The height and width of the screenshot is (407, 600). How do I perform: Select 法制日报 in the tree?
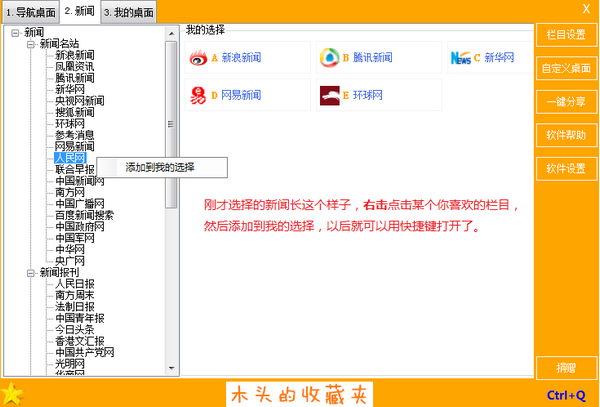click(75, 307)
